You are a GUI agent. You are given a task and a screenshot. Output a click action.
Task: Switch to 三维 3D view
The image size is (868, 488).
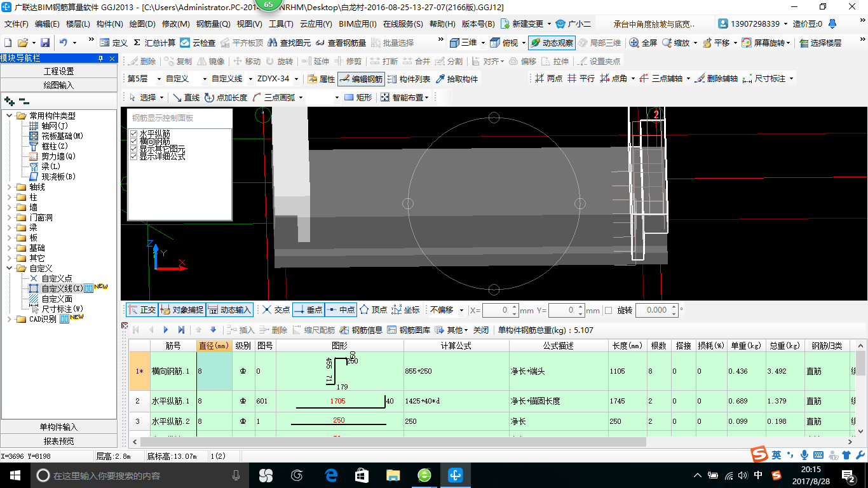pos(463,43)
